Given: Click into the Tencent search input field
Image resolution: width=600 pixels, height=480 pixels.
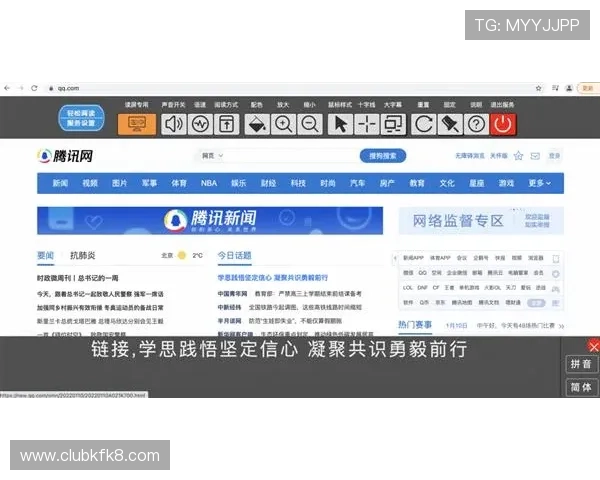Looking at the screenshot, I should click(292, 156).
